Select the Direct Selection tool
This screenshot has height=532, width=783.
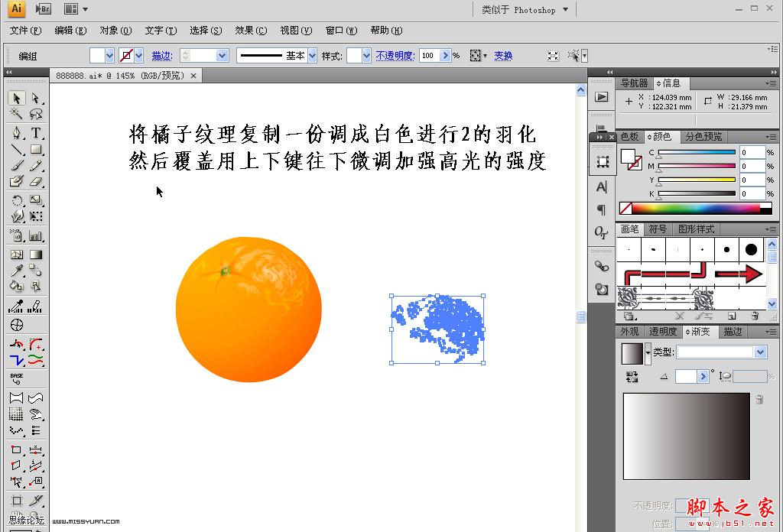pos(35,98)
